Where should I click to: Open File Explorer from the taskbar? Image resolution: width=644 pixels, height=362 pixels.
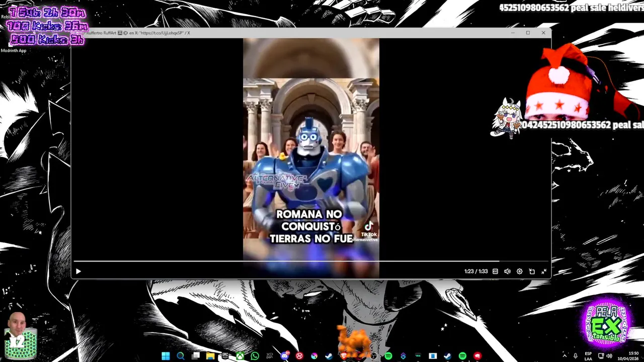tap(210, 356)
